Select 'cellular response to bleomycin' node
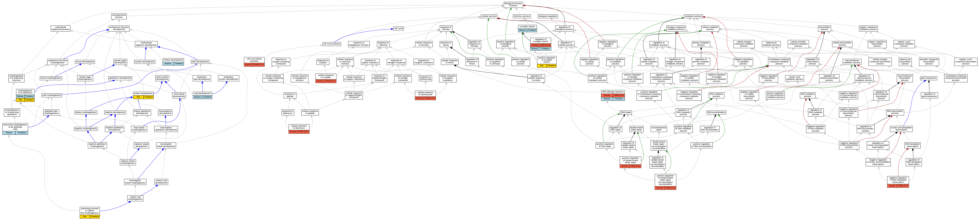 299,127
